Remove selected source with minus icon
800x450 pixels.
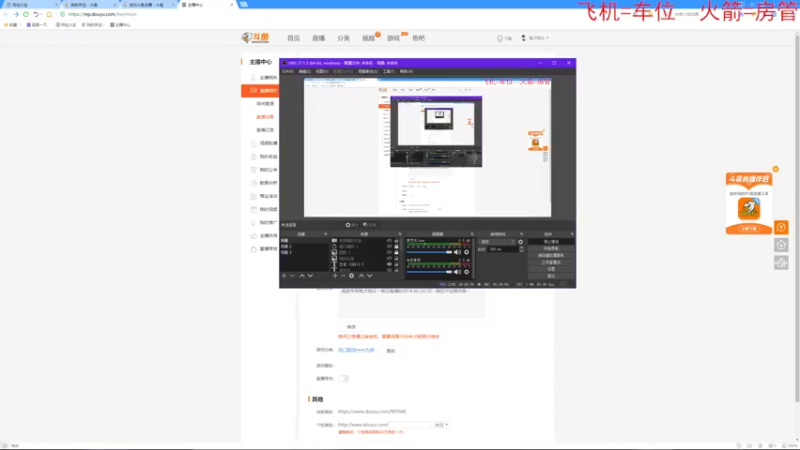(x=344, y=276)
